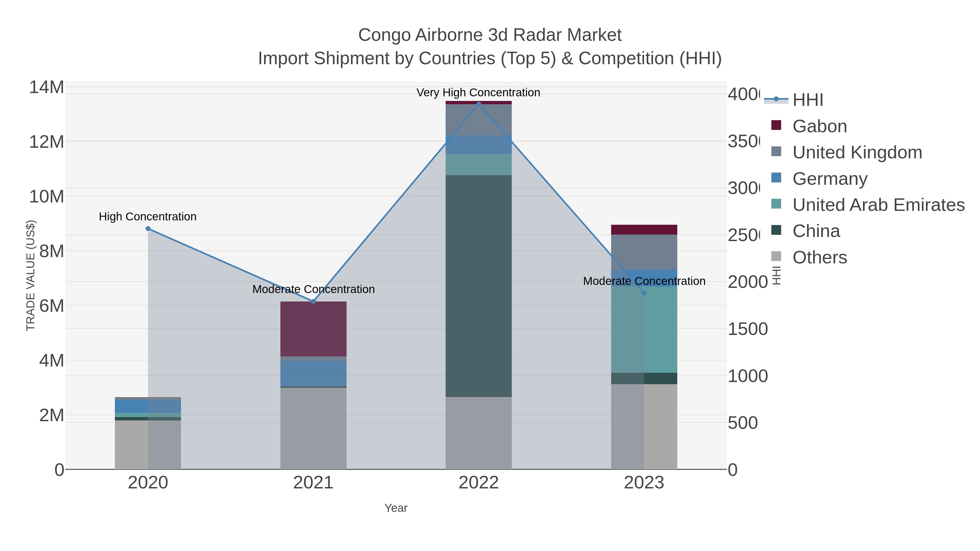Click the Gabon segment of the 2023 bar
The width and height of the screenshot is (980, 551).
click(644, 230)
